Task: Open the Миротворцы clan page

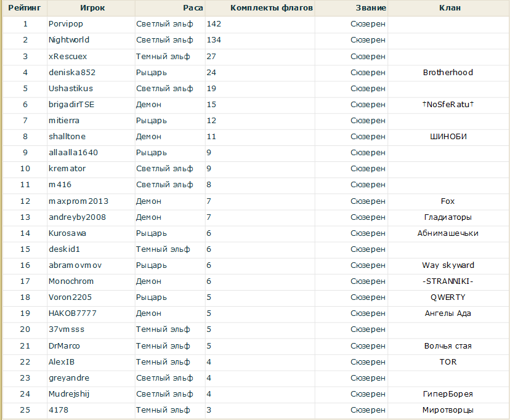Action: (x=448, y=410)
